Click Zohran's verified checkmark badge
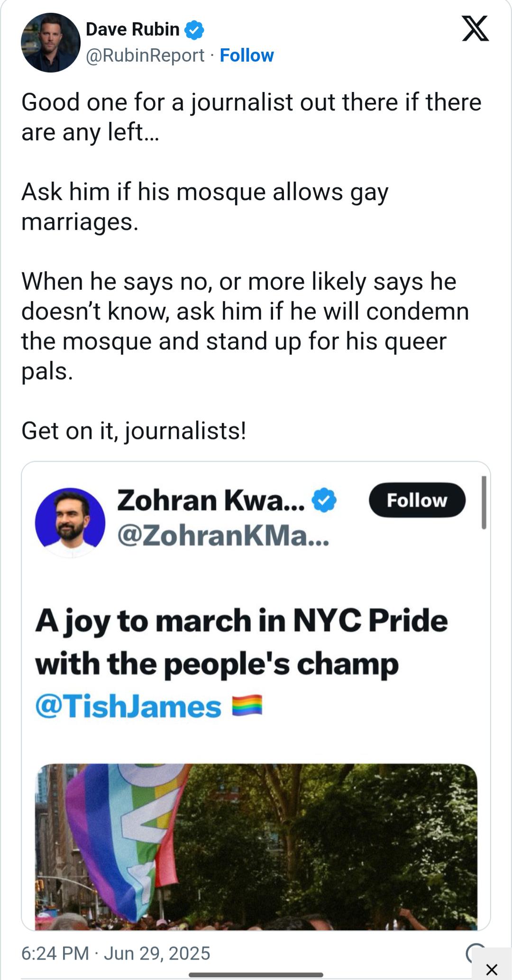The width and height of the screenshot is (512, 980). (324, 500)
